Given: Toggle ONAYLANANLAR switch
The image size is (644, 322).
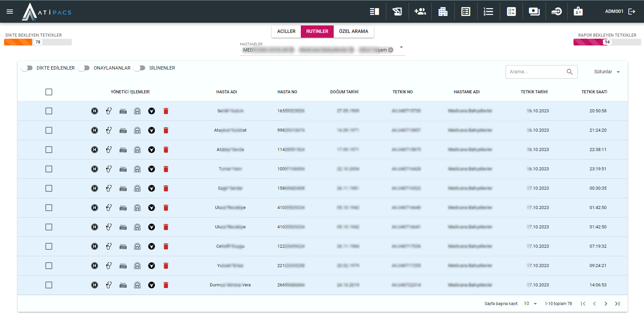Looking at the screenshot, I should pyautogui.click(x=84, y=68).
